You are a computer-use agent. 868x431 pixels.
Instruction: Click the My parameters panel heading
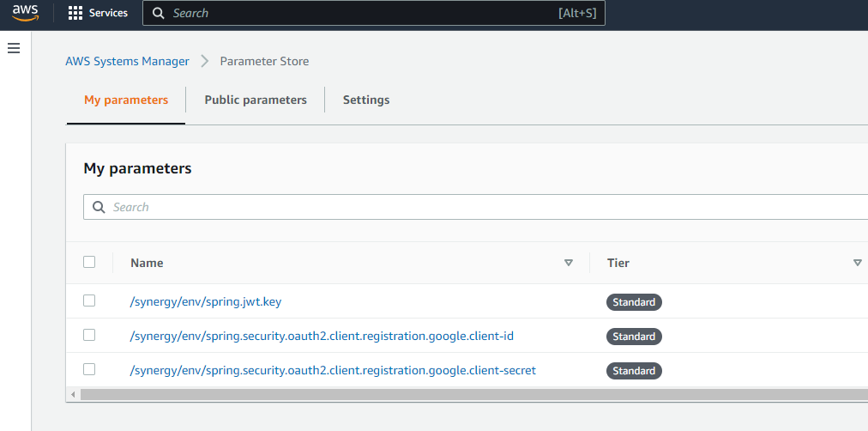point(137,168)
